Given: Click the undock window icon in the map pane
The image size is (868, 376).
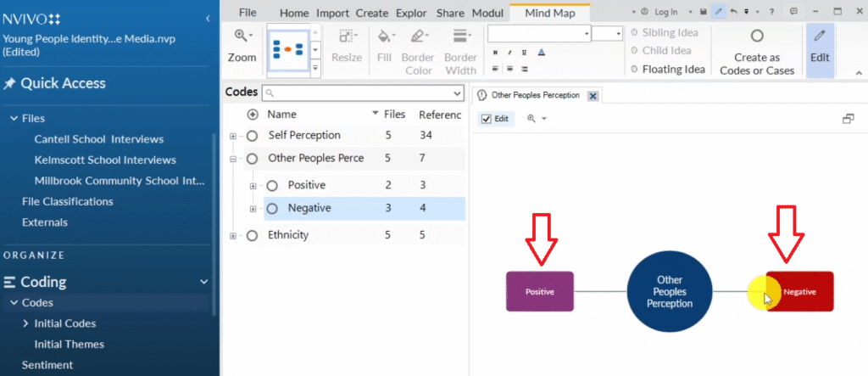Looking at the screenshot, I should [x=848, y=119].
